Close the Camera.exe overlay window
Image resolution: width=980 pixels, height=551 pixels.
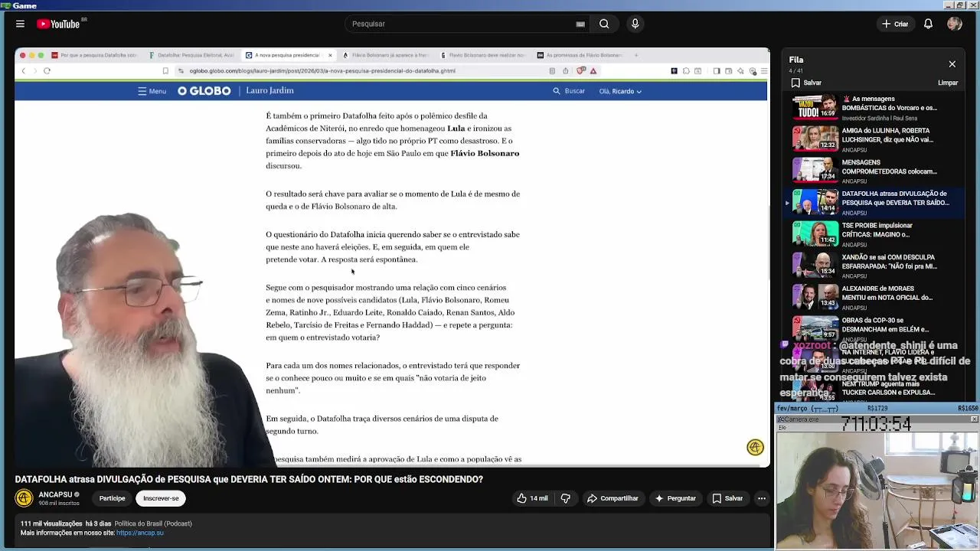tap(974, 419)
